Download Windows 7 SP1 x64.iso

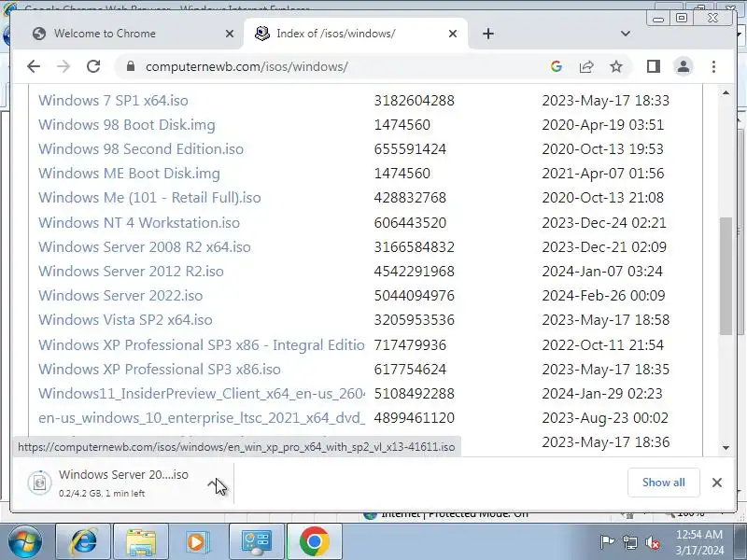point(113,101)
